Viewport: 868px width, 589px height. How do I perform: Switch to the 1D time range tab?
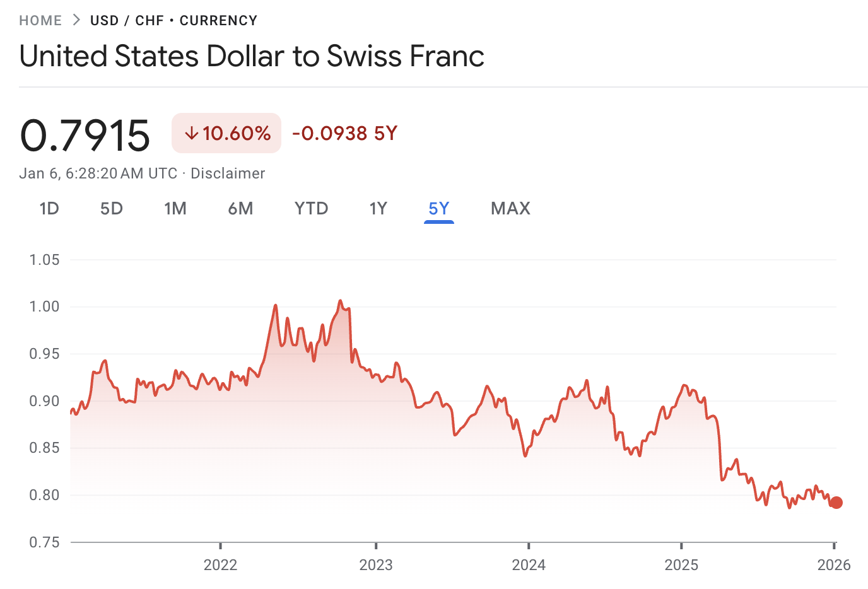click(x=49, y=208)
